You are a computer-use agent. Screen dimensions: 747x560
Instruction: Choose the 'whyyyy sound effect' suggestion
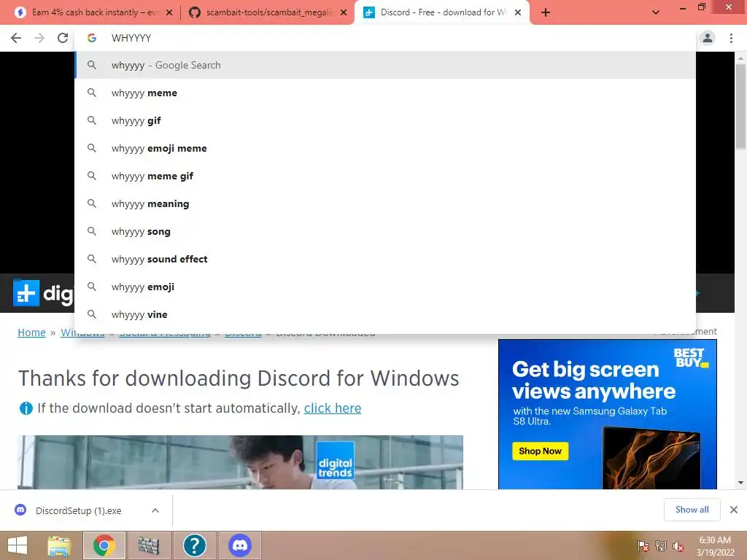point(385,259)
